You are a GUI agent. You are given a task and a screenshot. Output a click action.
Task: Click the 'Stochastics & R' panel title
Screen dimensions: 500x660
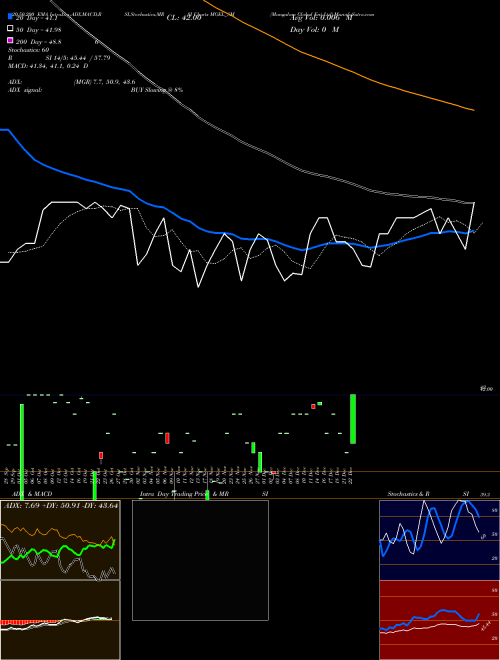point(409,494)
